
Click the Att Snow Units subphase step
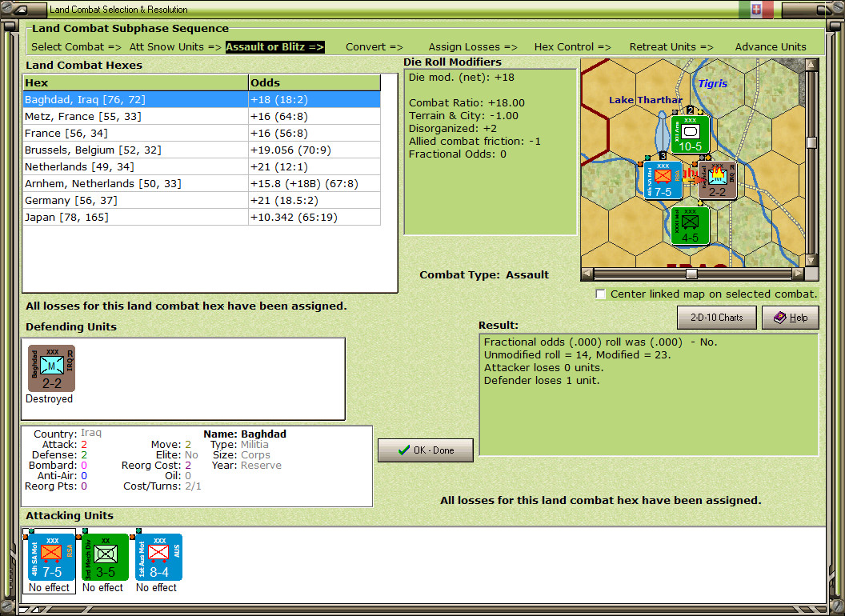click(x=175, y=47)
